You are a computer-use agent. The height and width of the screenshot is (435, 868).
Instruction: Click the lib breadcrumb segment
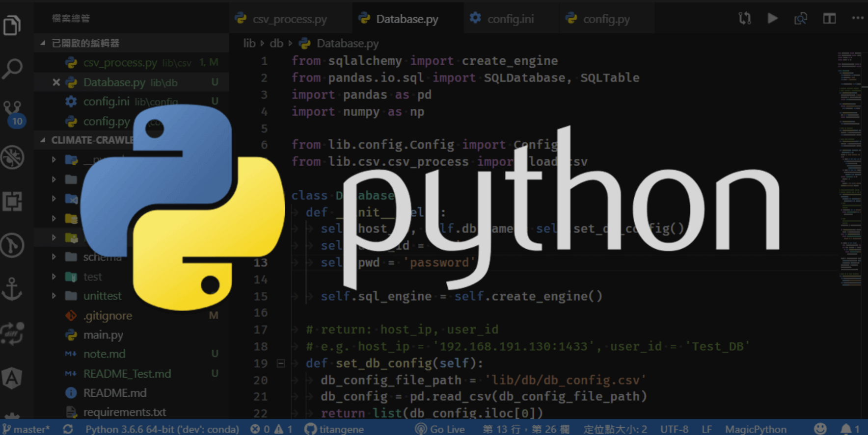pos(249,43)
